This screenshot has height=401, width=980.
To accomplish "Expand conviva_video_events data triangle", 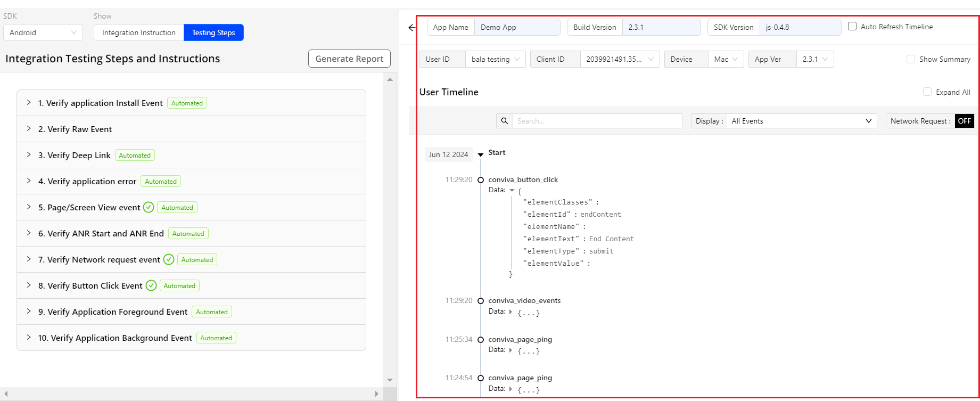I will pyautogui.click(x=510, y=312).
